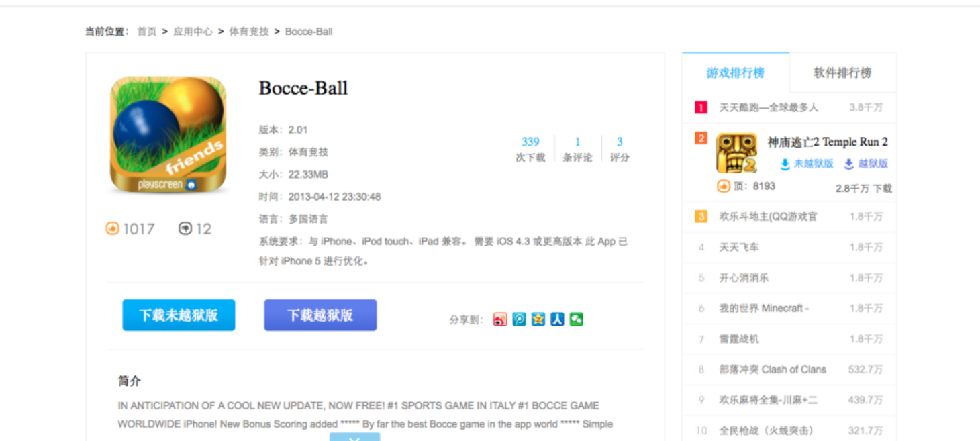Download 未越狱版 of Temple Run 2

coord(814,164)
